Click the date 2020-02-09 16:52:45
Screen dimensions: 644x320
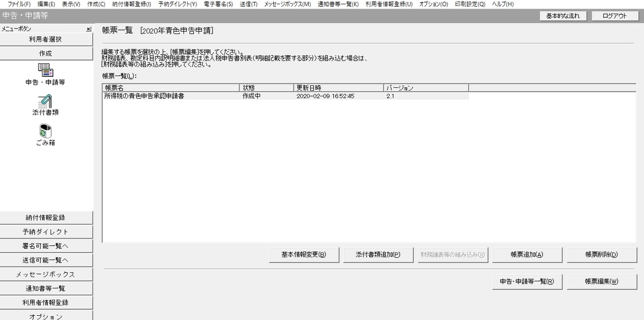coord(325,96)
